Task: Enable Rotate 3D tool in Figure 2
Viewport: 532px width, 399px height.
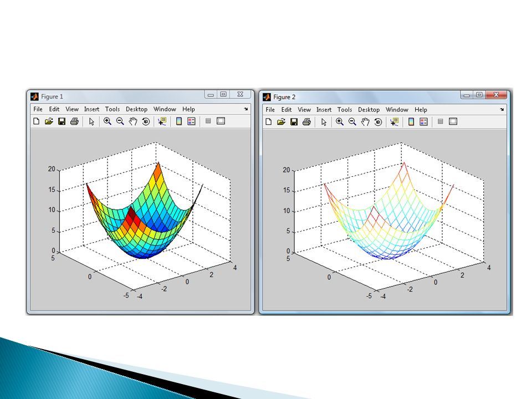Action: tap(378, 121)
